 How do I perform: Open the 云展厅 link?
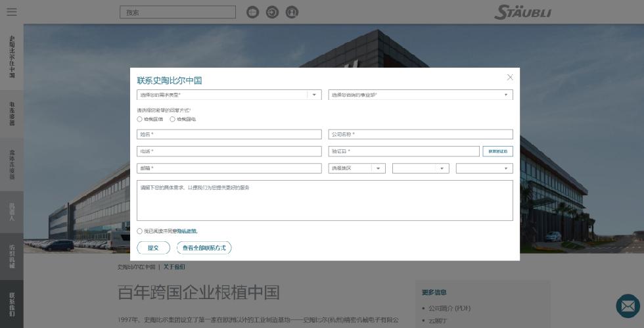438,321
